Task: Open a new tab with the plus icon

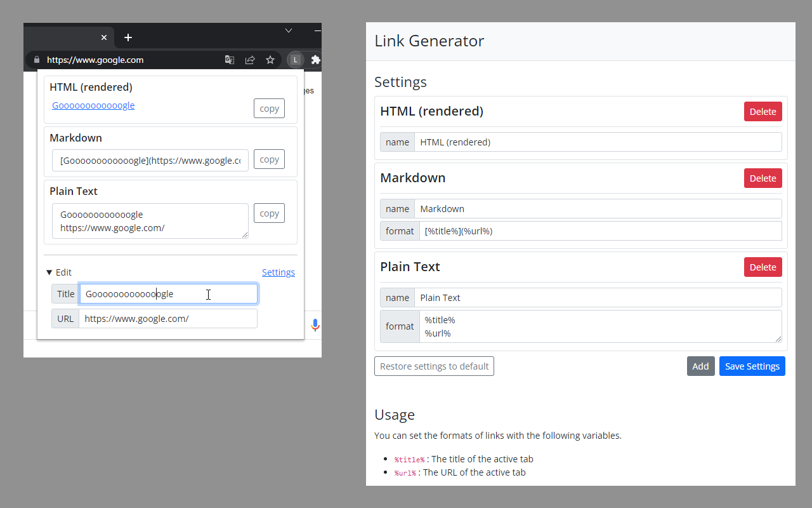Action: pyautogui.click(x=128, y=37)
